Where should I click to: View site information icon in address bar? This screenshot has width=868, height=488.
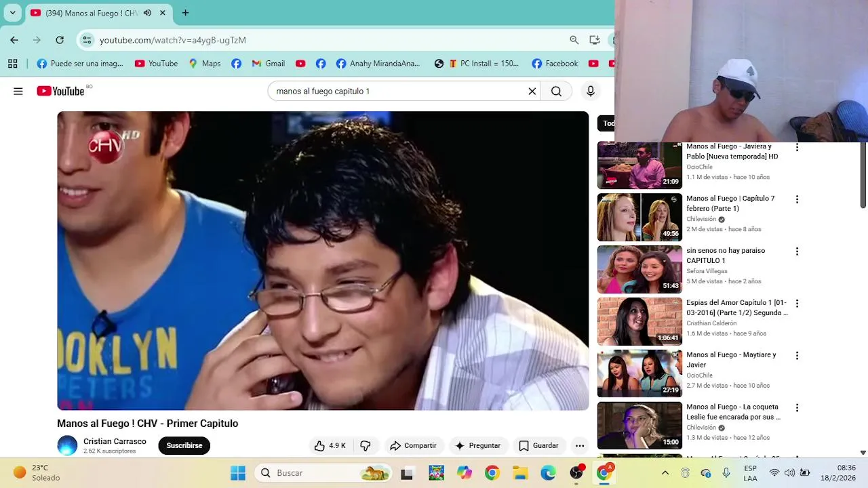87,40
